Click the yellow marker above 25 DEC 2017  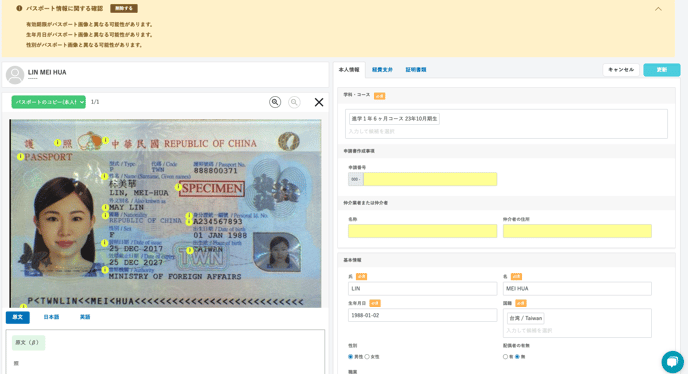tap(104, 243)
